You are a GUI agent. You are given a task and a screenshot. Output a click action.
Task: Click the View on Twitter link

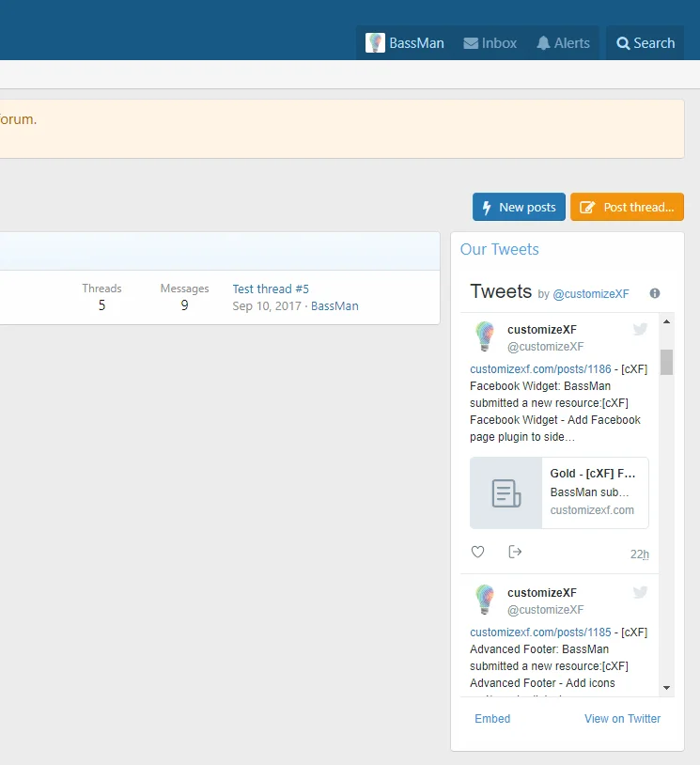click(622, 719)
